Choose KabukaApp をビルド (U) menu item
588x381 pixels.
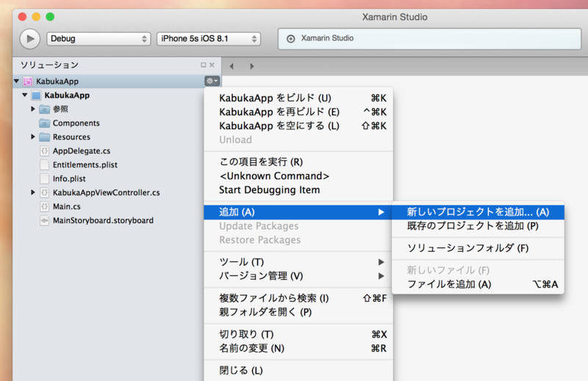[x=298, y=98]
